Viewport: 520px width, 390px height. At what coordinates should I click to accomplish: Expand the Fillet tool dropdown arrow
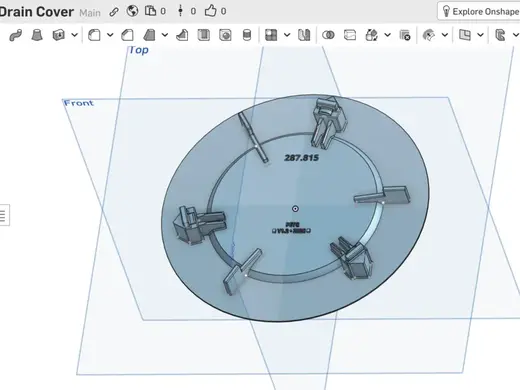click(x=110, y=35)
